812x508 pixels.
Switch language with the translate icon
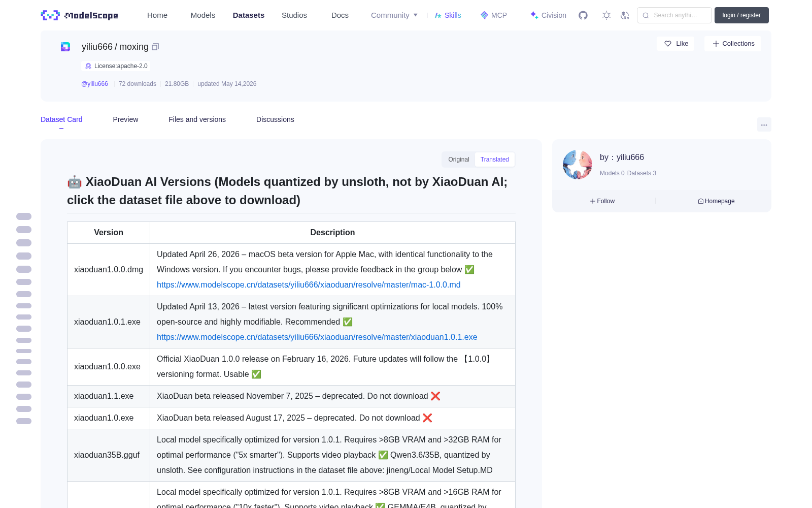625,15
